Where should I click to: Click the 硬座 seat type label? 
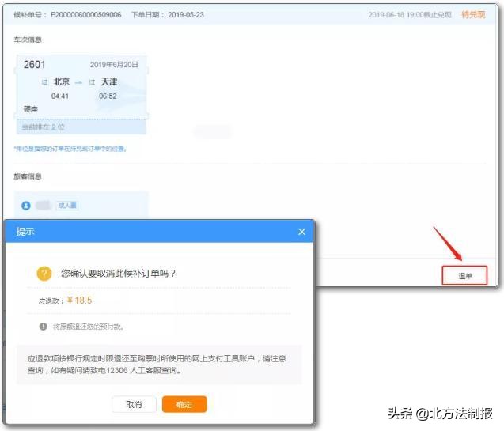(x=31, y=109)
